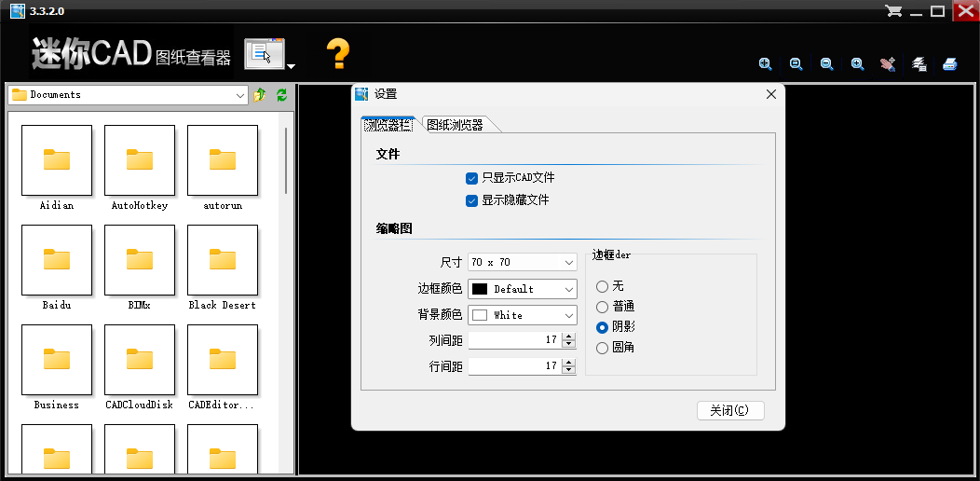980x481 pixels.
Task: Click the 关闭(C) button
Action: tap(730, 410)
